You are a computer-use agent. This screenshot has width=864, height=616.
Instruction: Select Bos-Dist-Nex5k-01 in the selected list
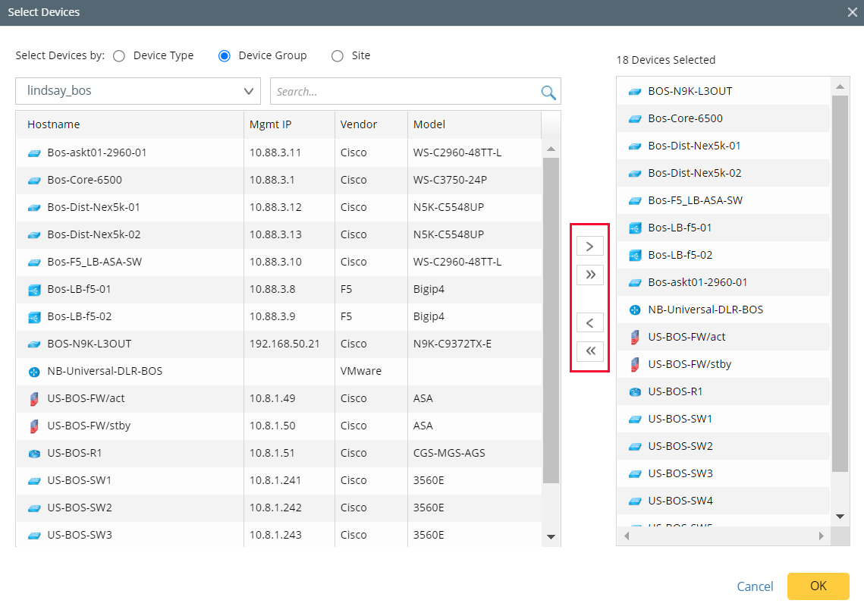pos(698,146)
